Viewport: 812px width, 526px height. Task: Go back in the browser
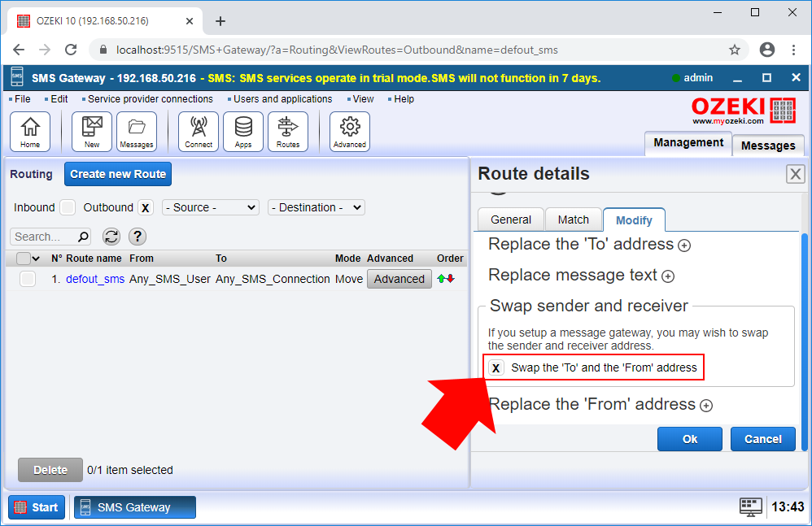(x=19, y=50)
